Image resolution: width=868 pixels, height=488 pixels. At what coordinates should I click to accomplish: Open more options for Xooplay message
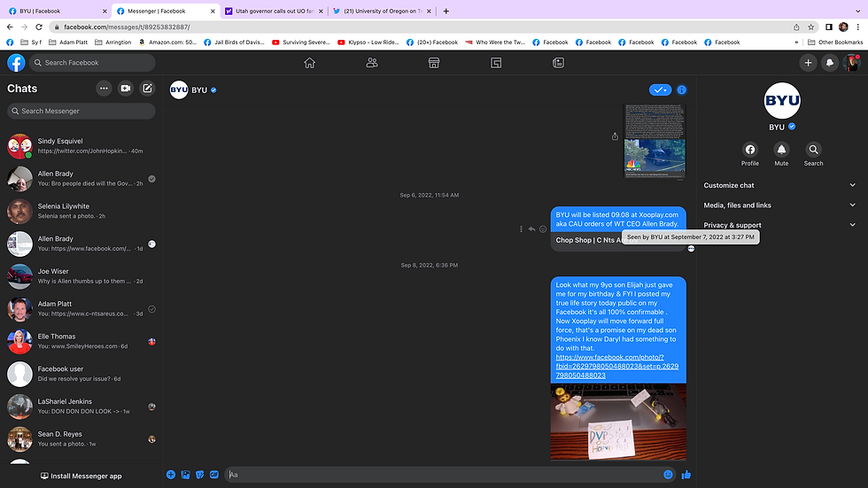click(x=521, y=229)
